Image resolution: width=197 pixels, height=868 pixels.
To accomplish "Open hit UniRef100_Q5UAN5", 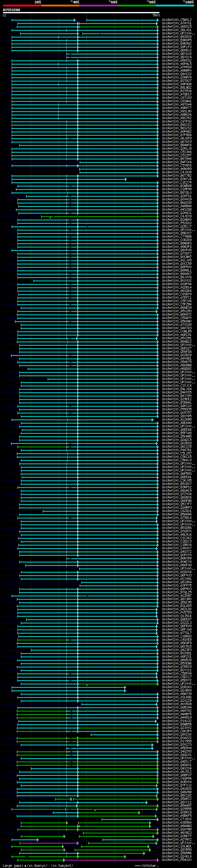I will [177, 436].
